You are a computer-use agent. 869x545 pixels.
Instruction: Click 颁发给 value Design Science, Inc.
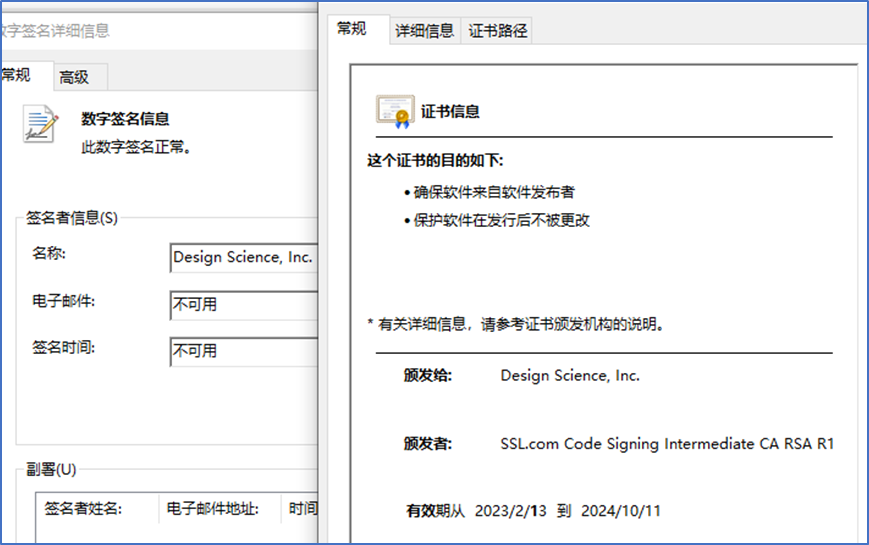[570, 375]
